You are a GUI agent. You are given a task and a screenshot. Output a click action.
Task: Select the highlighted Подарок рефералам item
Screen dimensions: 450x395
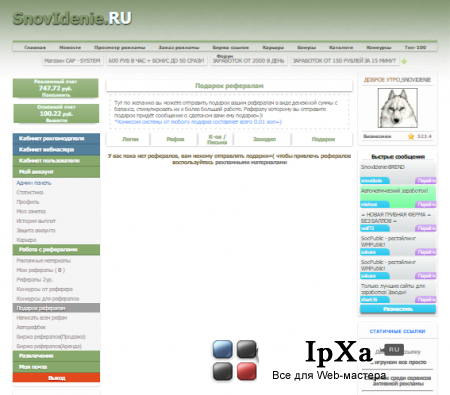[x=56, y=308]
